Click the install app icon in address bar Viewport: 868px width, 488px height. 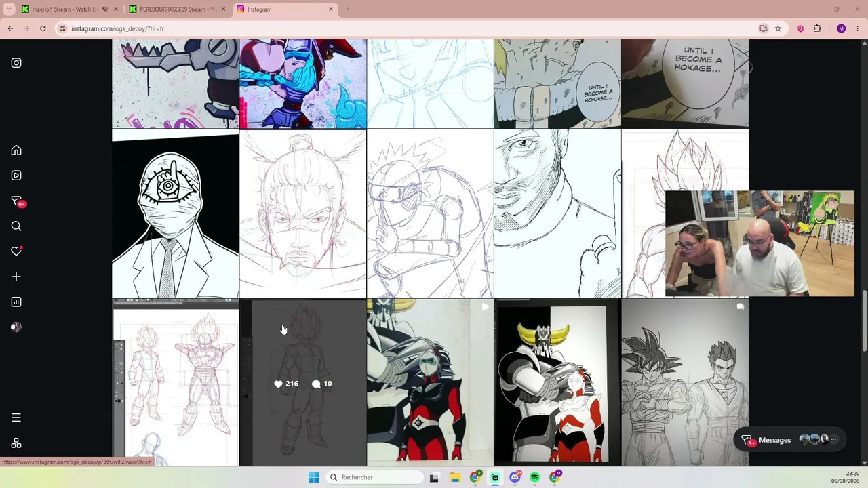click(x=764, y=28)
